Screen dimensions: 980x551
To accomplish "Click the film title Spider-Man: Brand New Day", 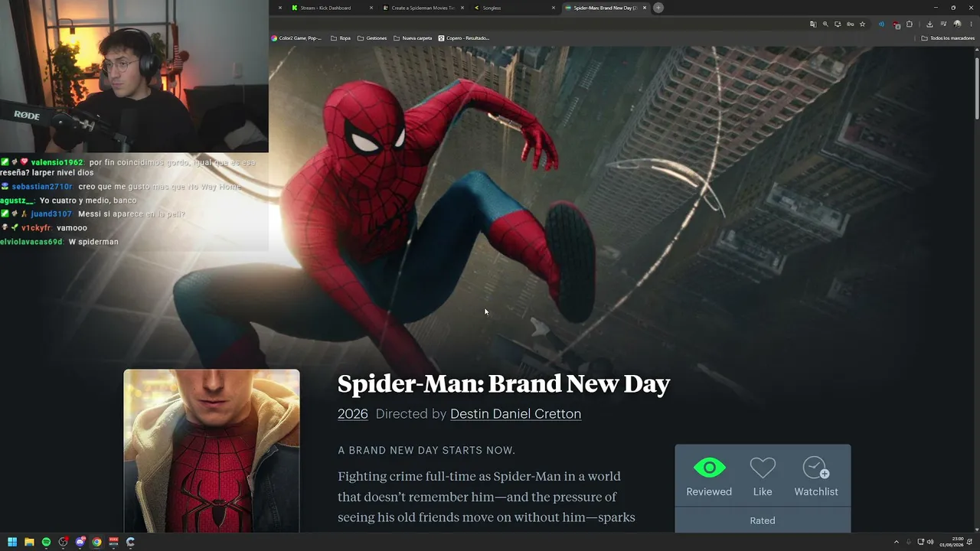I will [x=504, y=383].
